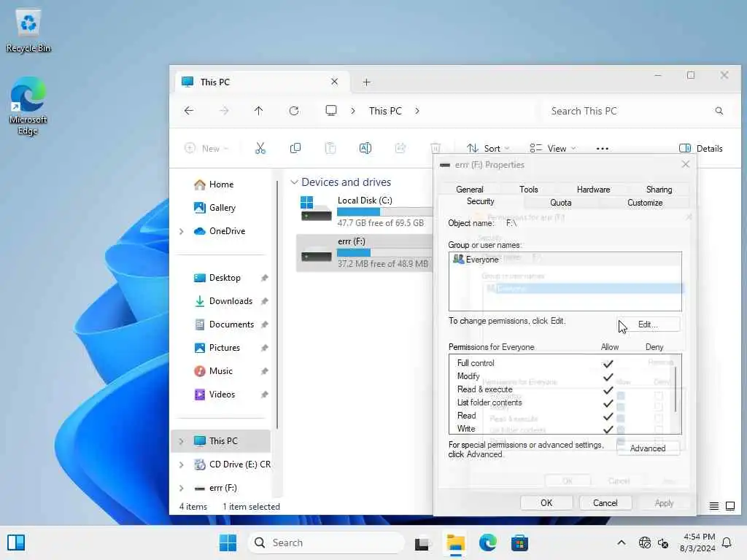Switch to the General tab

tap(469, 190)
